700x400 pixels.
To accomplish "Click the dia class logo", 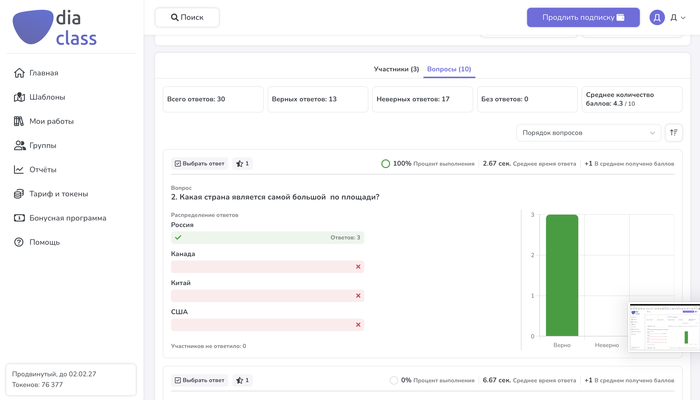I will click(54, 27).
